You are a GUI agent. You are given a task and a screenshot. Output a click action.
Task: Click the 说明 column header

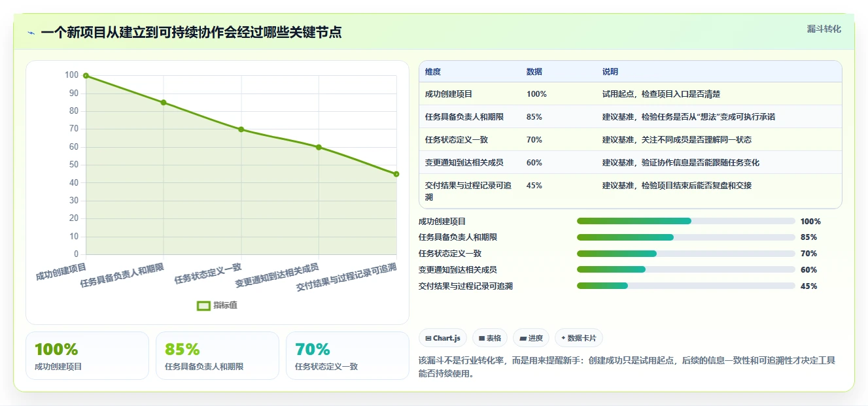610,72
